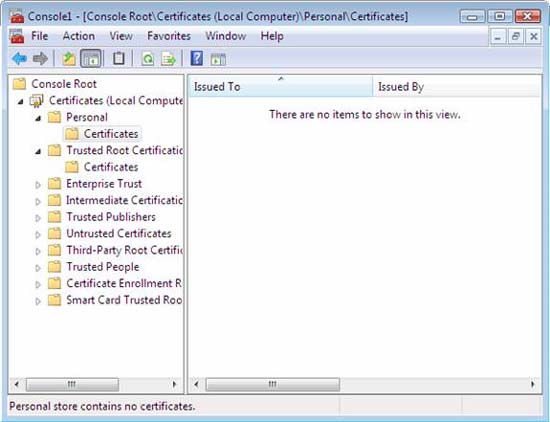Click the Untrusted Certificates folder icon
Viewport: 550px width, 422px height.
pyautogui.click(x=54, y=233)
